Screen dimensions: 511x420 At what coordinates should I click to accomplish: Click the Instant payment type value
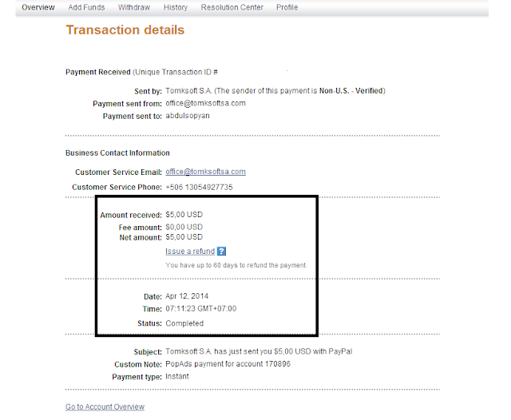[177, 377]
